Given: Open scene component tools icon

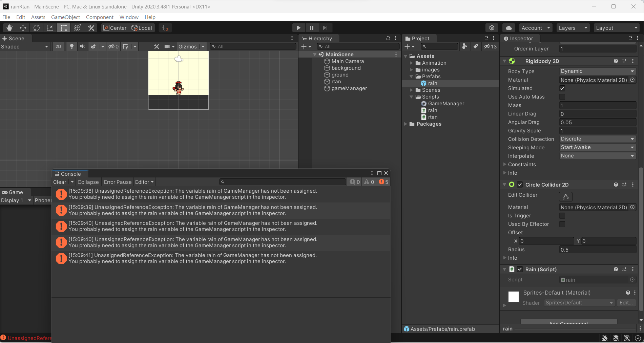Looking at the screenshot, I should pyautogui.click(x=156, y=46).
